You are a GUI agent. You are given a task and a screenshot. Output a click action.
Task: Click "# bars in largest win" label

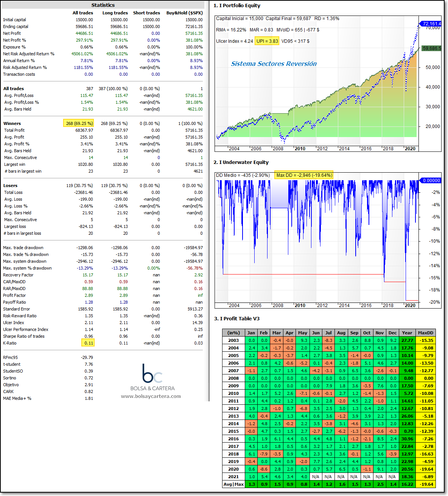pos(23,171)
